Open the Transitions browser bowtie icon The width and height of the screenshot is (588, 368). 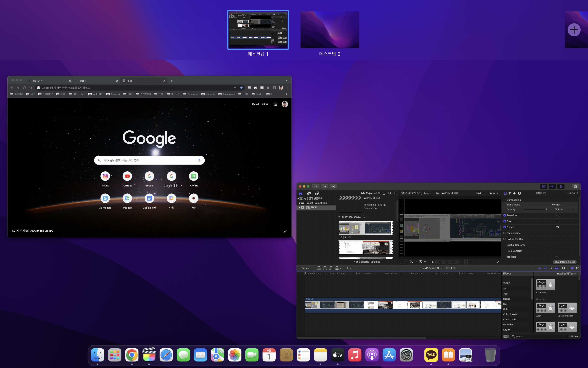(578, 268)
